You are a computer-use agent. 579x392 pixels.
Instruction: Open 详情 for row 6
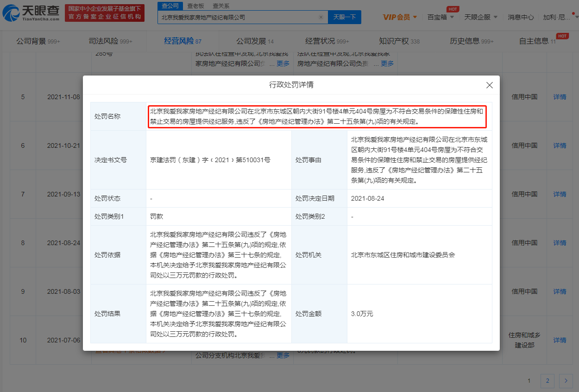[x=560, y=145]
